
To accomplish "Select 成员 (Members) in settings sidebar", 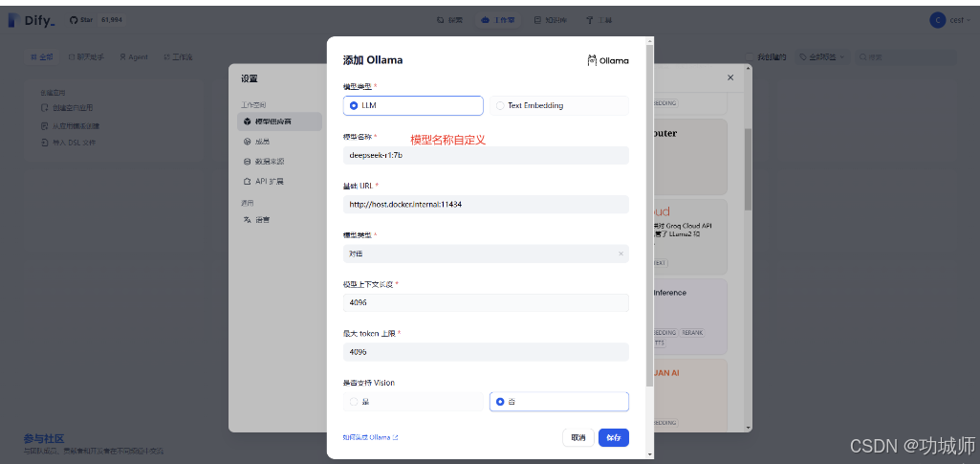I will tap(279, 142).
